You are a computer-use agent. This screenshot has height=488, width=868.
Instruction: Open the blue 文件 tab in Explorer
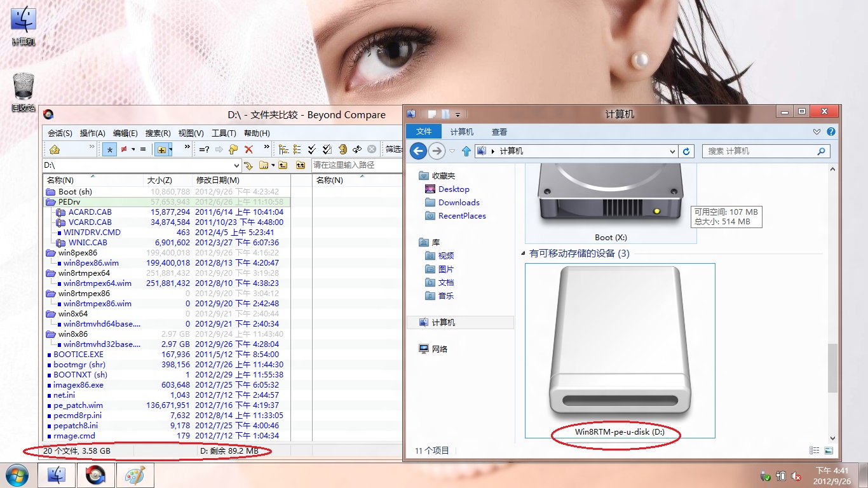coord(424,132)
